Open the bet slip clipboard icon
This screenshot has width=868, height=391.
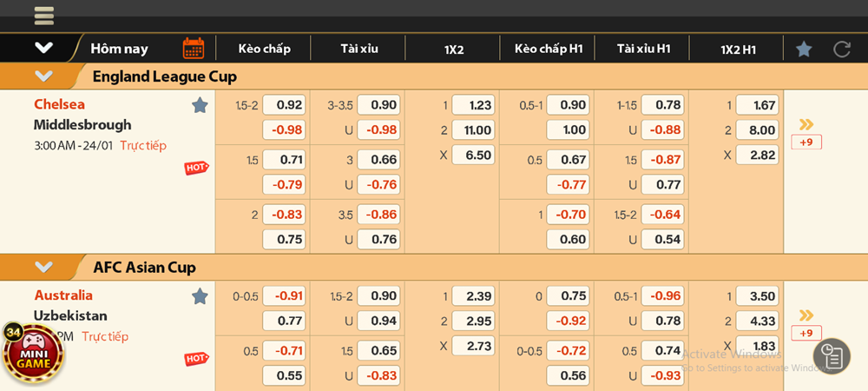pyautogui.click(x=832, y=356)
